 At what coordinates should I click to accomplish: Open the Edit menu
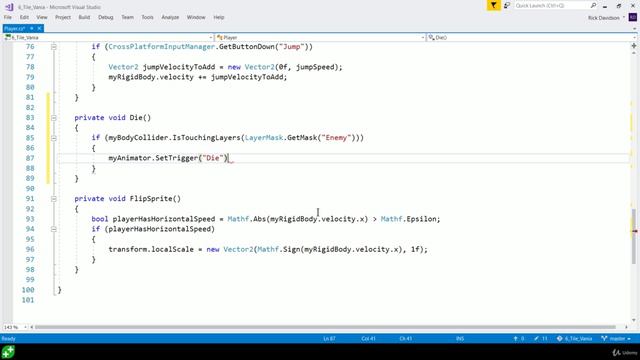24,17
